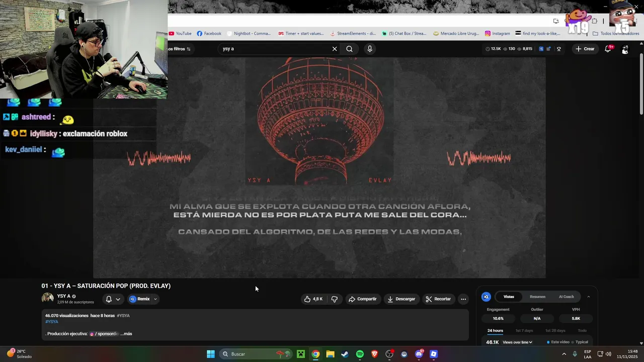Open Todos los marcadores folder
This screenshot has width=644, height=362.
click(x=616, y=34)
